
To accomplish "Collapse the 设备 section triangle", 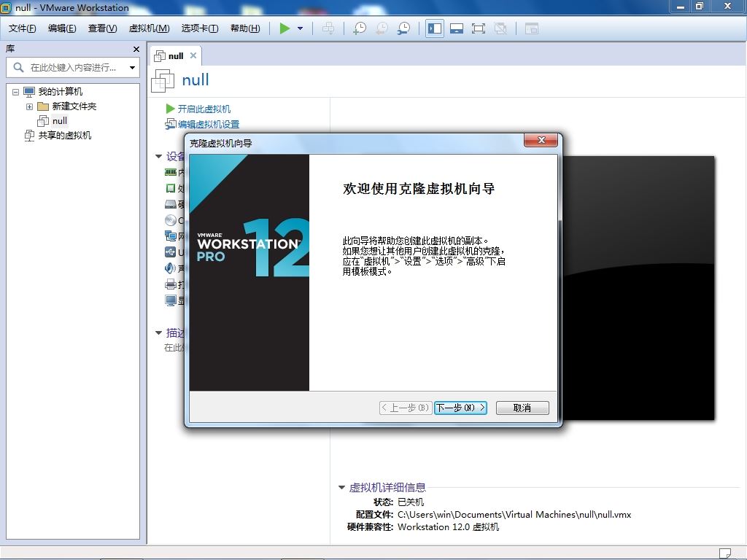I will click(158, 156).
